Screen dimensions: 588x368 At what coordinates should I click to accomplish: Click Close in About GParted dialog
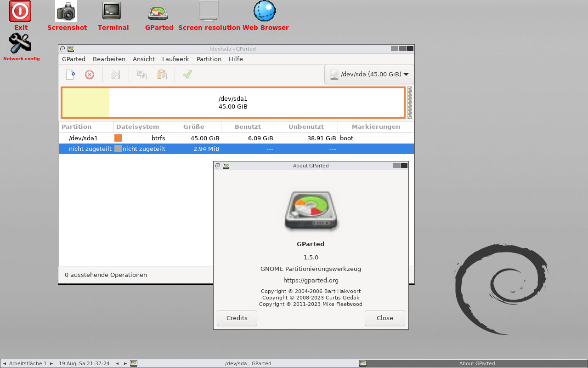click(384, 318)
